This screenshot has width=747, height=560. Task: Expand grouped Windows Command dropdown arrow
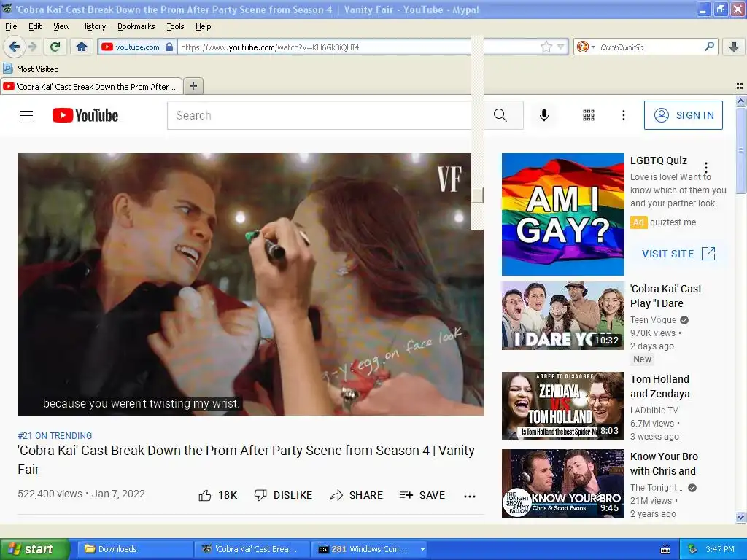[422, 549]
